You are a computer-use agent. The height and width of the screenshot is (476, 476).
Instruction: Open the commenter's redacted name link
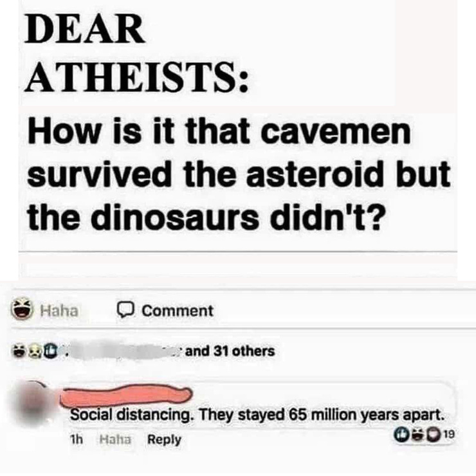(x=126, y=395)
